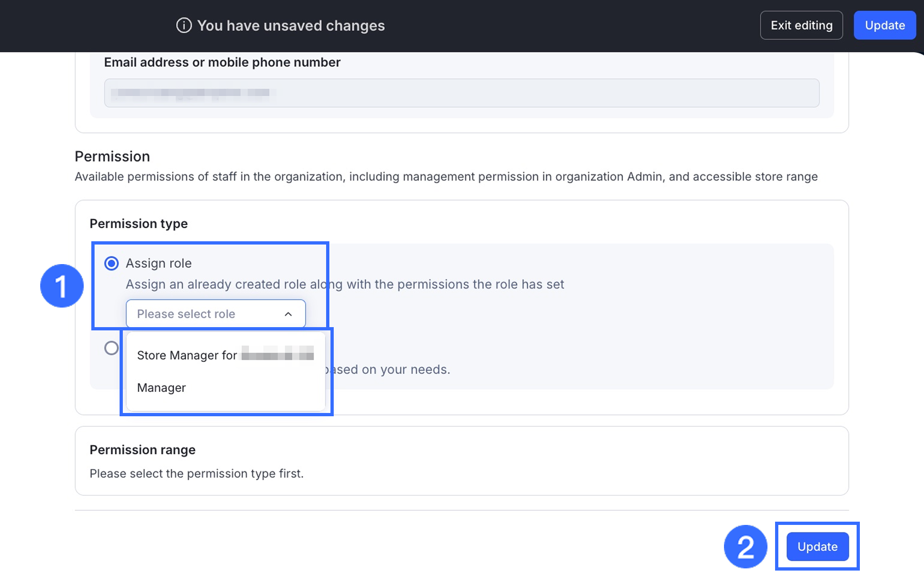924x576 pixels.
Task: Click the 'You have unsaved changes' message
Action: 291,26
